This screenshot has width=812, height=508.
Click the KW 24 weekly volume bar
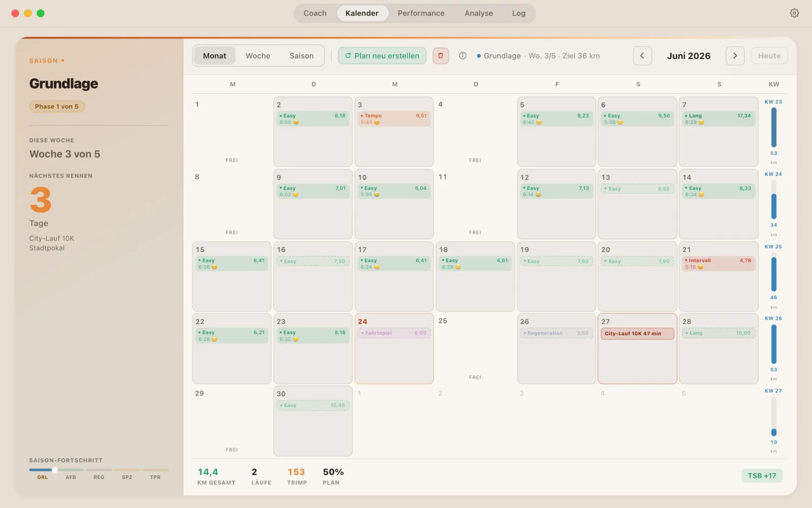pyautogui.click(x=773, y=200)
